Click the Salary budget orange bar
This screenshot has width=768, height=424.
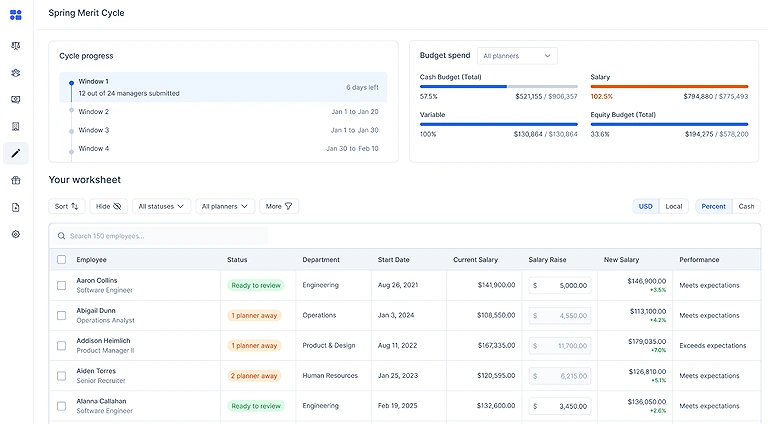tap(669, 87)
